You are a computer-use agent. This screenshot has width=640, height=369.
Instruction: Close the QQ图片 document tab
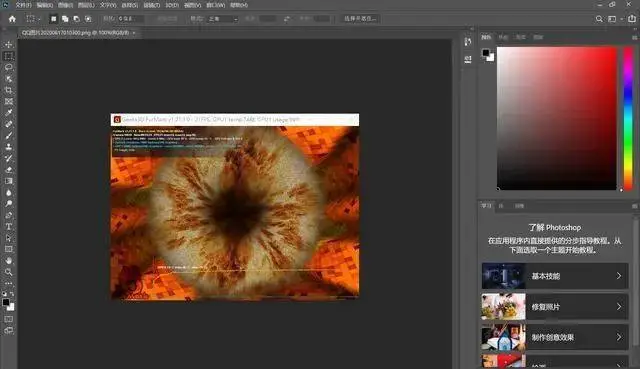click(134, 33)
